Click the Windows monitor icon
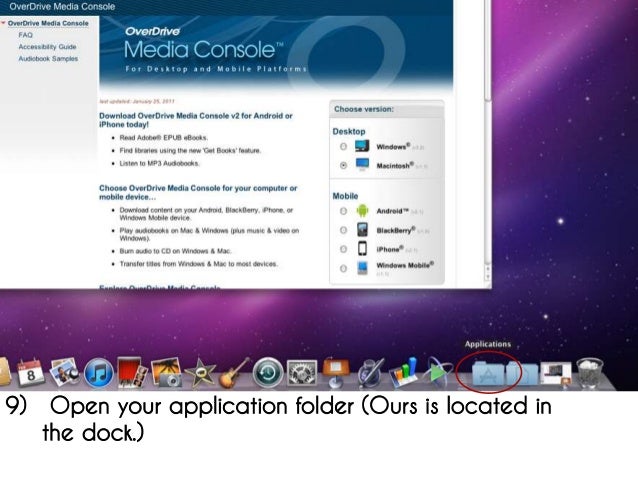Image resolution: width=638 pixels, height=479 pixels. click(x=362, y=146)
